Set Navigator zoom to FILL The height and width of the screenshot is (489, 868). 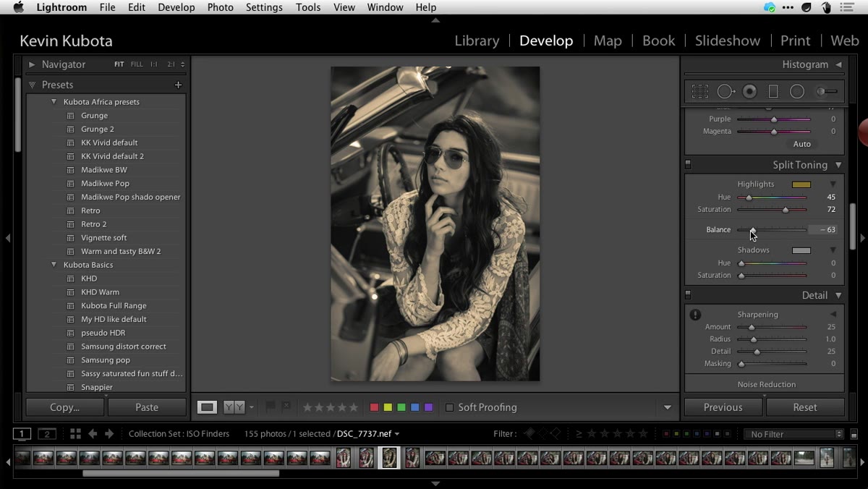(x=137, y=64)
